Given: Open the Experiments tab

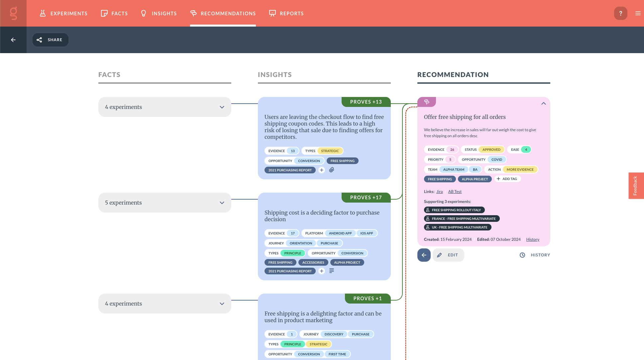Looking at the screenshot, I should point(63,13).
